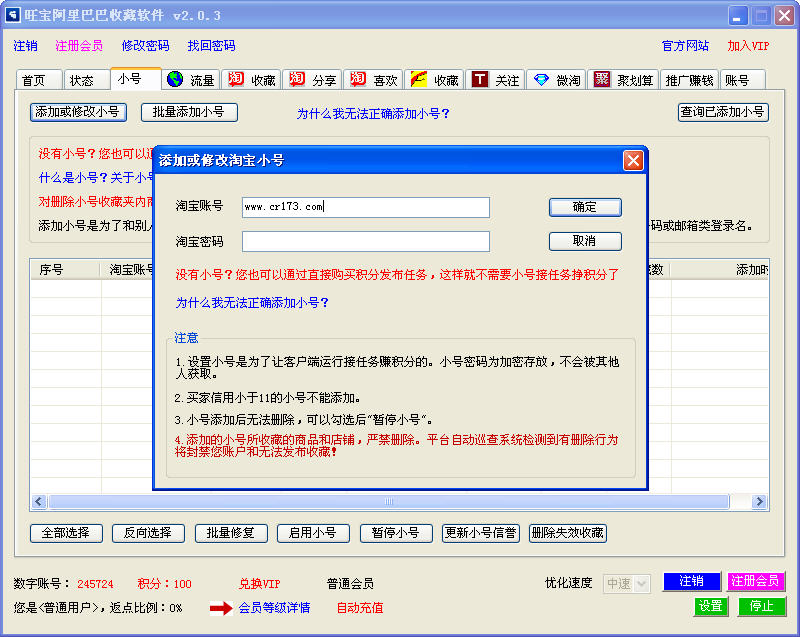This screenshot has height=637, width=800.
Task: Click the 自动充值 link
Action: (x=360, y=608)
